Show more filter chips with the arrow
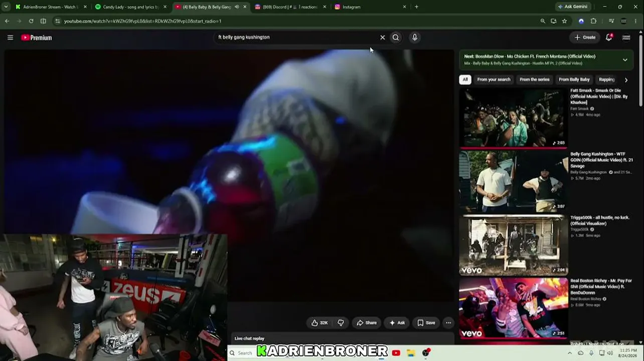644x361 pixels. click(626, 80)
